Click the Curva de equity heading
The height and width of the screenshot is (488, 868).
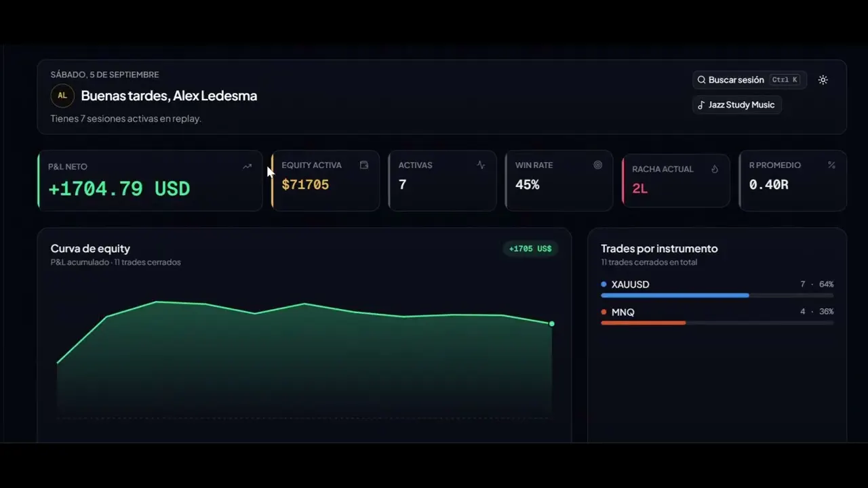pyautogui.click(x=90, y=249)
